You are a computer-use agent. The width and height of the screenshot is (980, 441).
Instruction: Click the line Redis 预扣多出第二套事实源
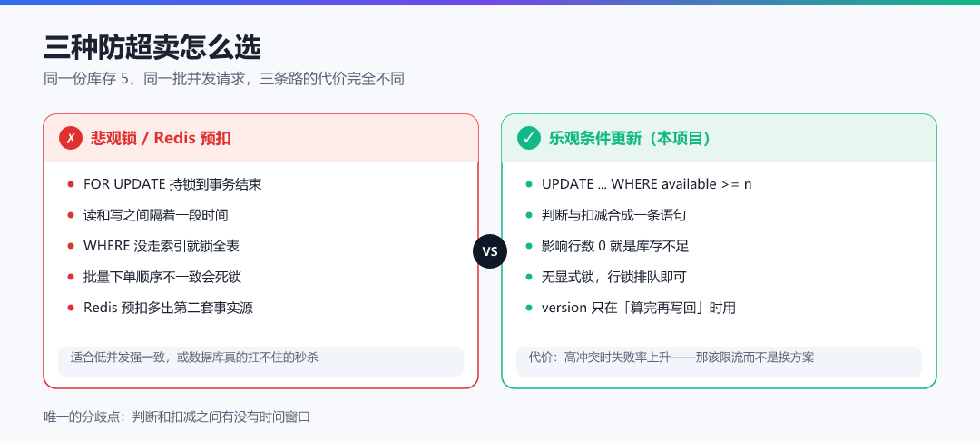pyautogui.click(x=168, y=308)
